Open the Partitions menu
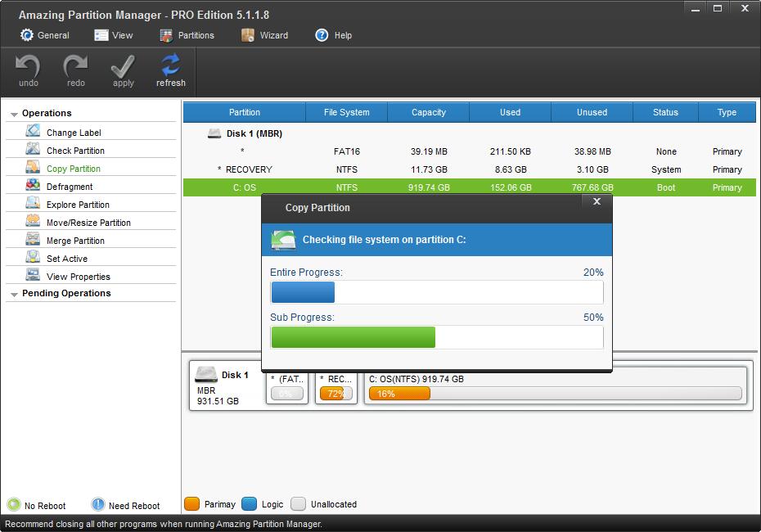 187,35
